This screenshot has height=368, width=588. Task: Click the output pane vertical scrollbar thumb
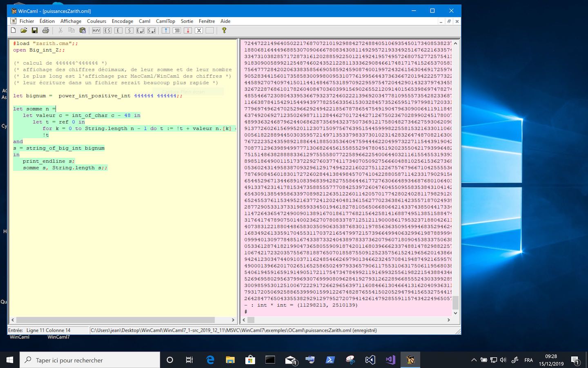coord(455,303)
